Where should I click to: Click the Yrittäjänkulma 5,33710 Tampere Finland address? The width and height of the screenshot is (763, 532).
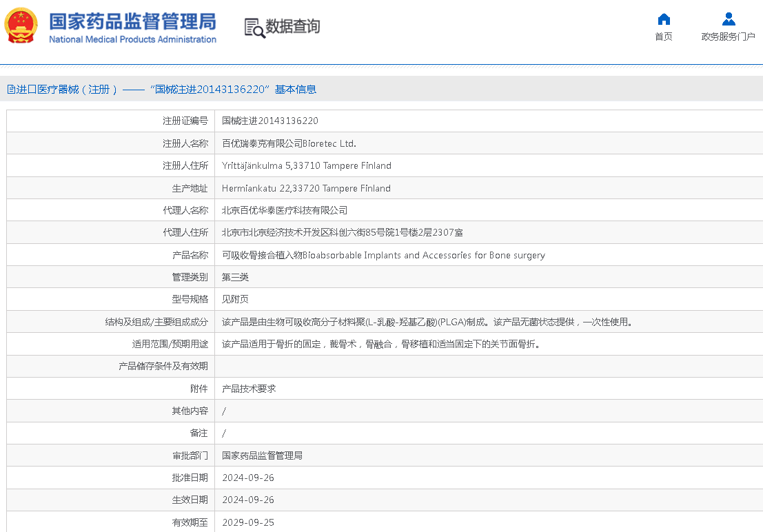pyautogui.click(x=307, y=166)
